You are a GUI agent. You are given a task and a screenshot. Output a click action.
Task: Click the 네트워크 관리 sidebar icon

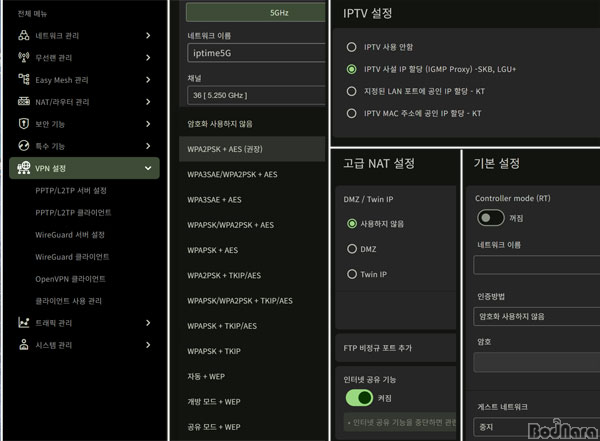23,36
